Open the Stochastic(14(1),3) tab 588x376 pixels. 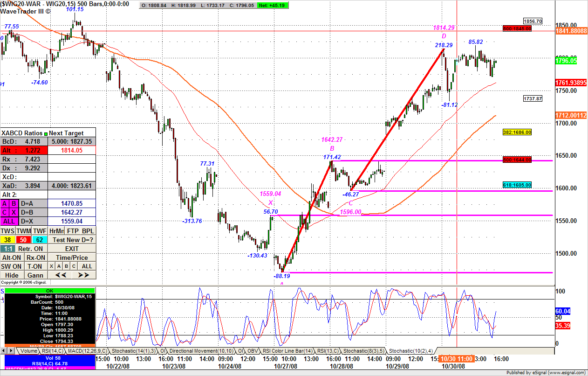click(134, 351)
